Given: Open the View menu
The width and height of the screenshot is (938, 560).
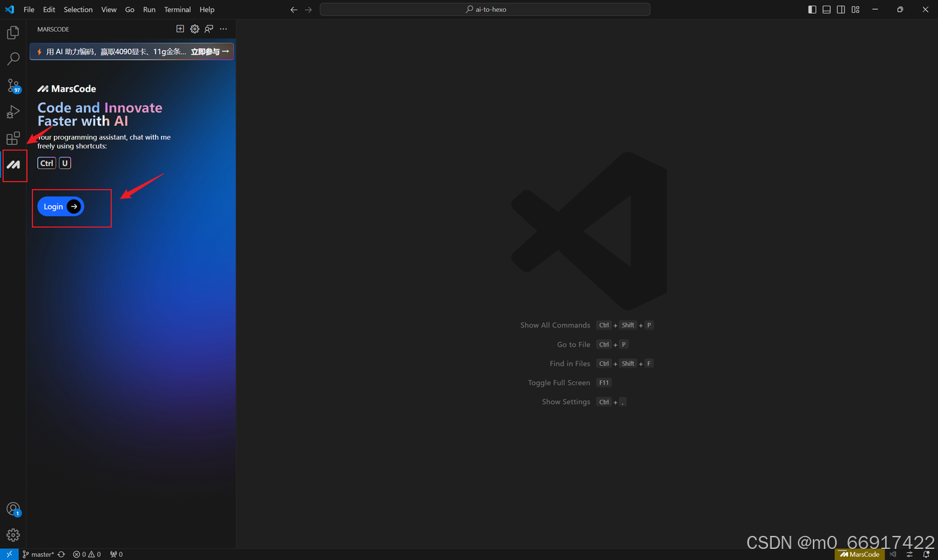Looking at the screenshot, I should 109,9.
